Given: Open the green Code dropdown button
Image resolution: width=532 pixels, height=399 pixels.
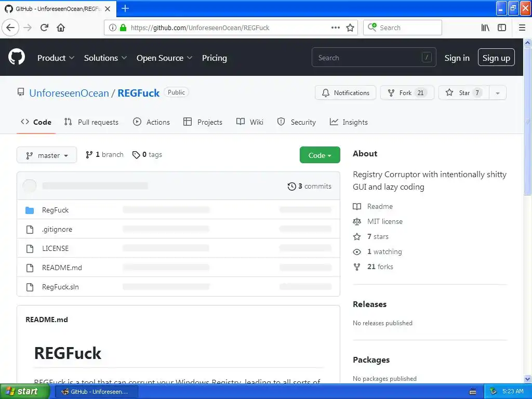Looking at the screenshot, I should pyautogui.click(x=320, y=155).
